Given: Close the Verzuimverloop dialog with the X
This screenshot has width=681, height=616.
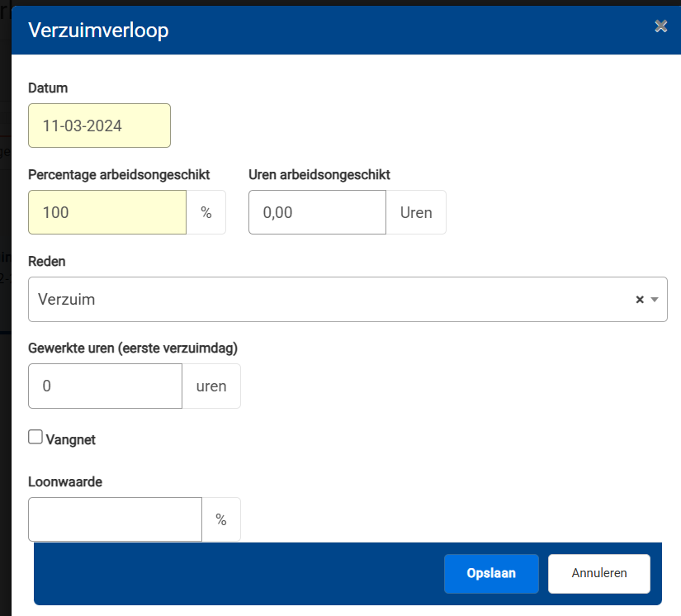Looking at the screenshot, I should click(x=660, y=26).
